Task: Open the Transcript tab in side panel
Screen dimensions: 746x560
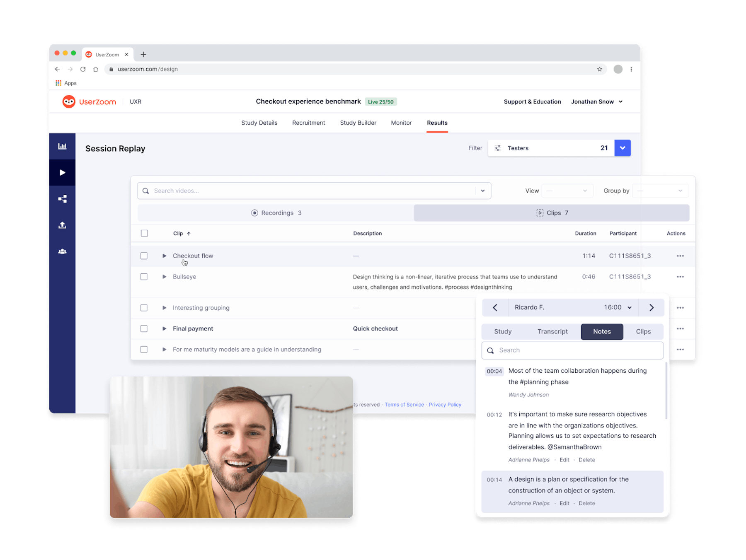Action: click(x=552, y=331)
